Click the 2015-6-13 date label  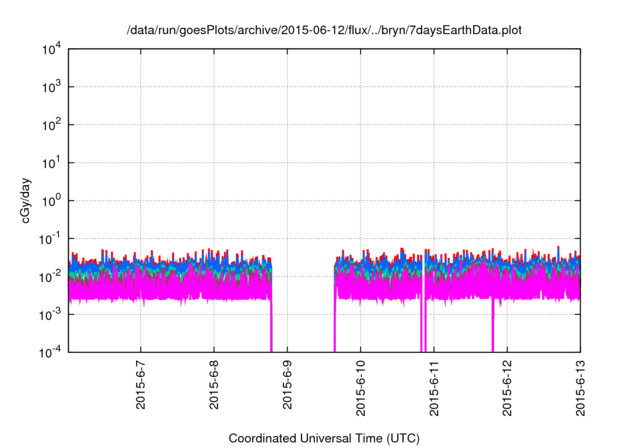(580, 388)
